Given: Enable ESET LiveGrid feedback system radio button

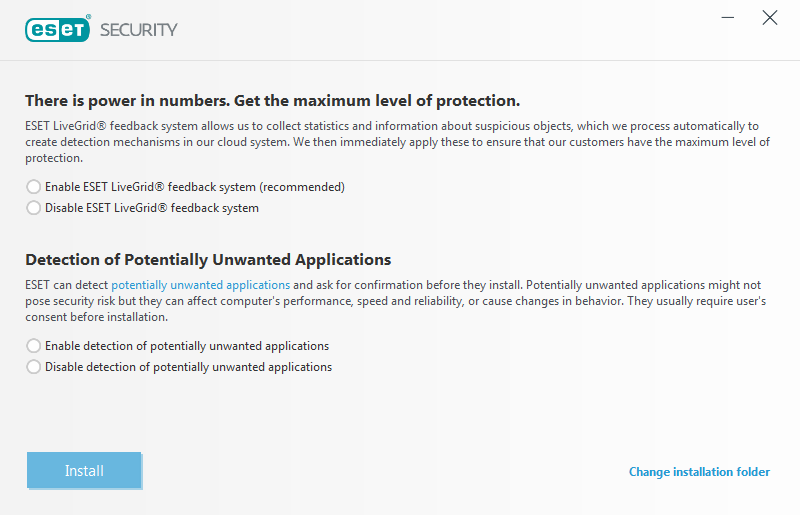Looking at the screenshot, I should 34,187.
